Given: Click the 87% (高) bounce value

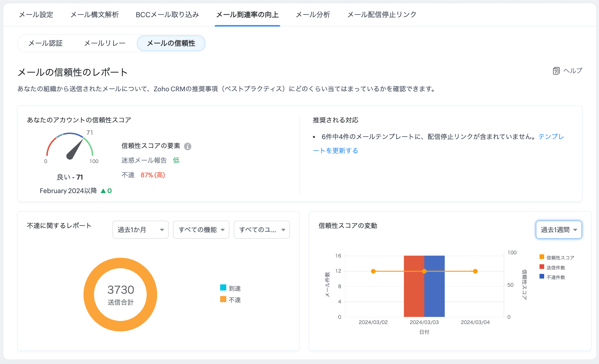Looking at the screenshot, I should pyautogui.click(x=153, y=175).
